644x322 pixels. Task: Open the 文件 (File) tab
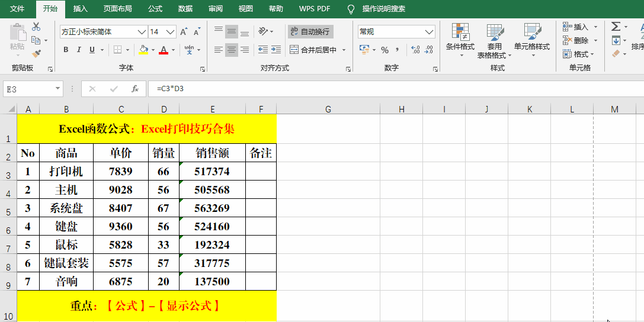coord(17,9)
